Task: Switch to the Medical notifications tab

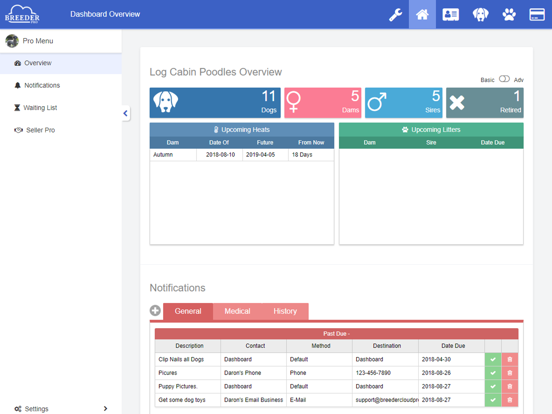Action: [237, 312]
